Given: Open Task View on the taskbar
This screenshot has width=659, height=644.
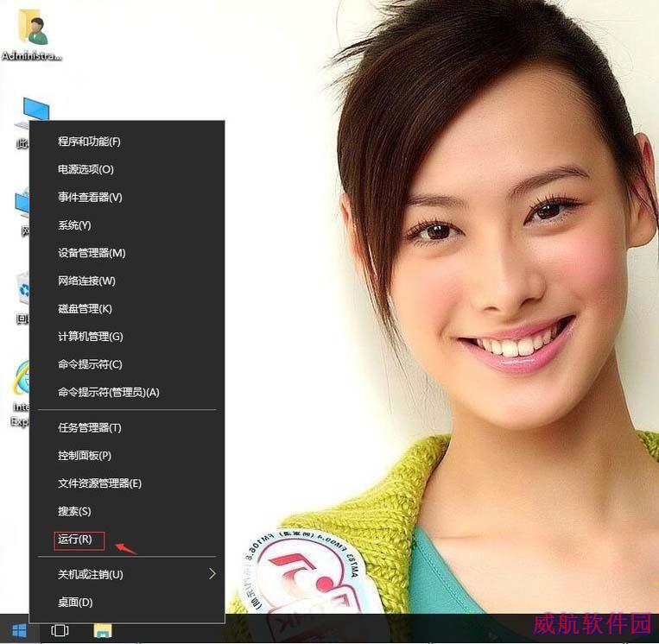Looking at the screenshot, I should coord(60,630).
